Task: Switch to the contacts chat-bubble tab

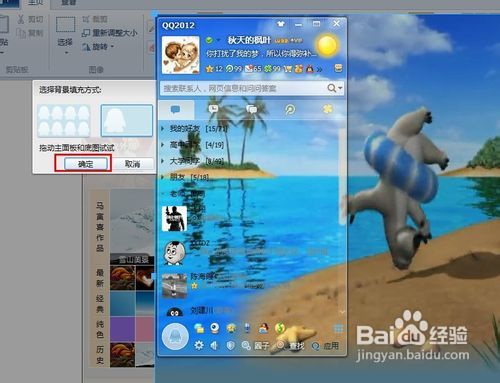Action: pos(176,110)
